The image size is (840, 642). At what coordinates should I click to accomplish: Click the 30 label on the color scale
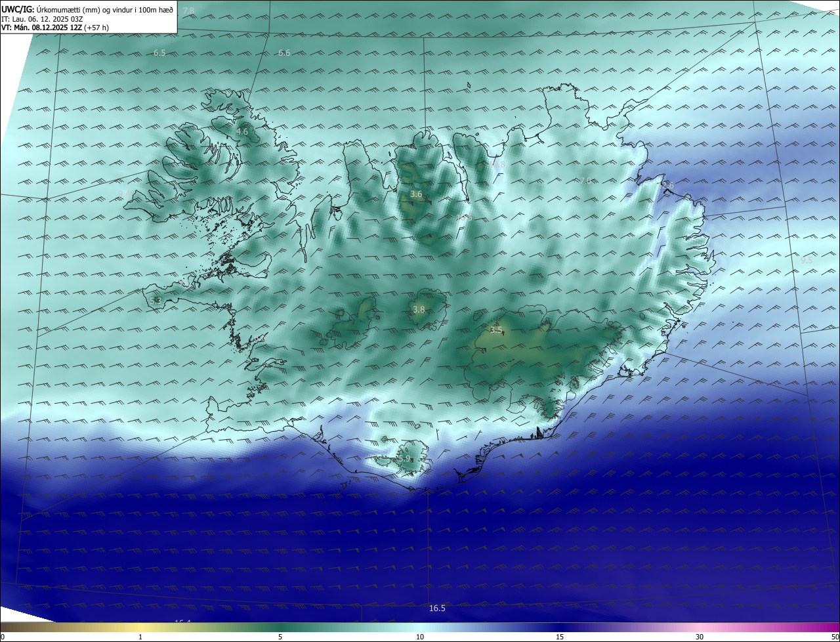700,637
